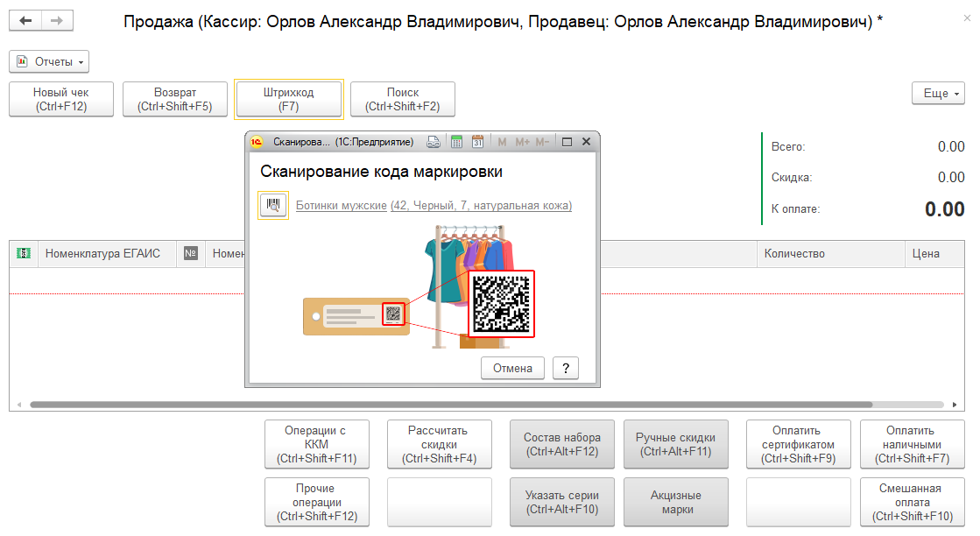Click the scrollbar right arrow
980x536 pixels.
pos(955,405)
